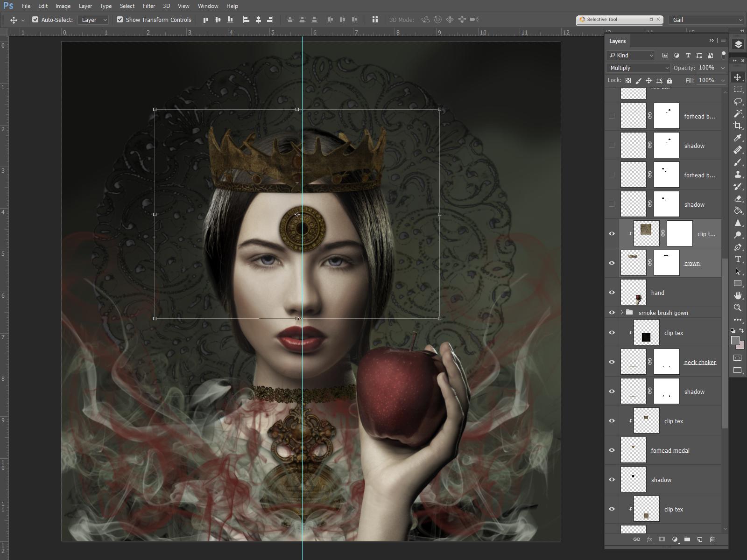The width and height of the screenshot is (747, 560).
Task: Open the Kind filter dropdown
Action: click(630, 55)
